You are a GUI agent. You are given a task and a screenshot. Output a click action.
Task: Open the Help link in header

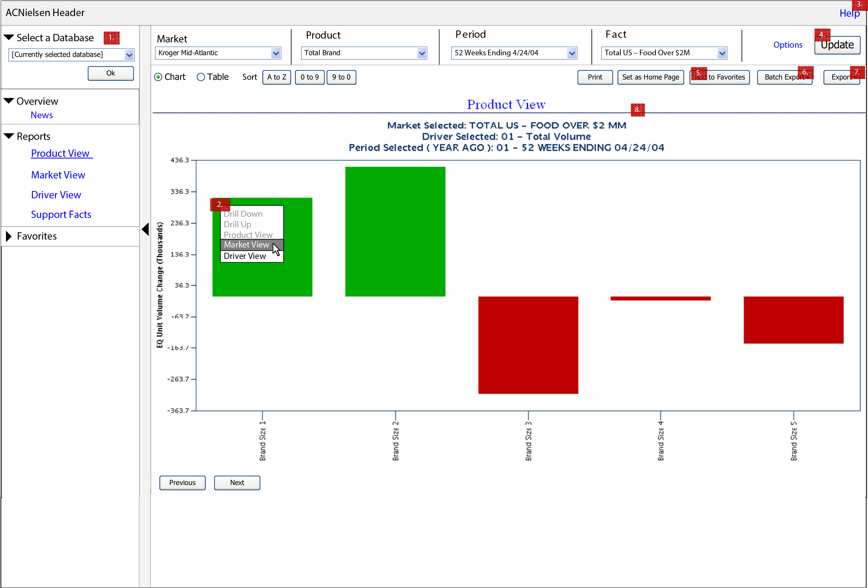tap(850, 13)
